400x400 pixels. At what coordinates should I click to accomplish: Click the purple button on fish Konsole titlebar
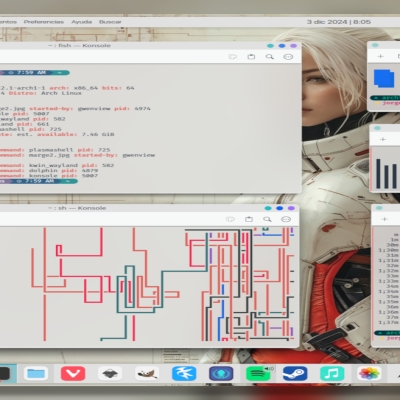293,46
